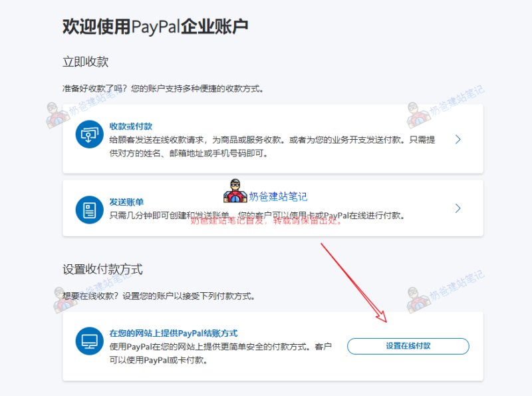Click the monitor icon for PayPal结账方式
Screen dimensions: 532x396
tap(89, 341)
